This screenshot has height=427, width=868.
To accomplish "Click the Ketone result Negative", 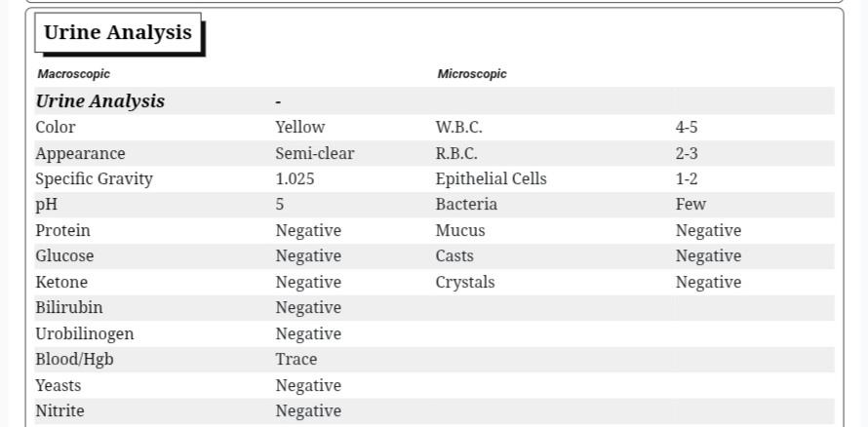I will [308, 282].
